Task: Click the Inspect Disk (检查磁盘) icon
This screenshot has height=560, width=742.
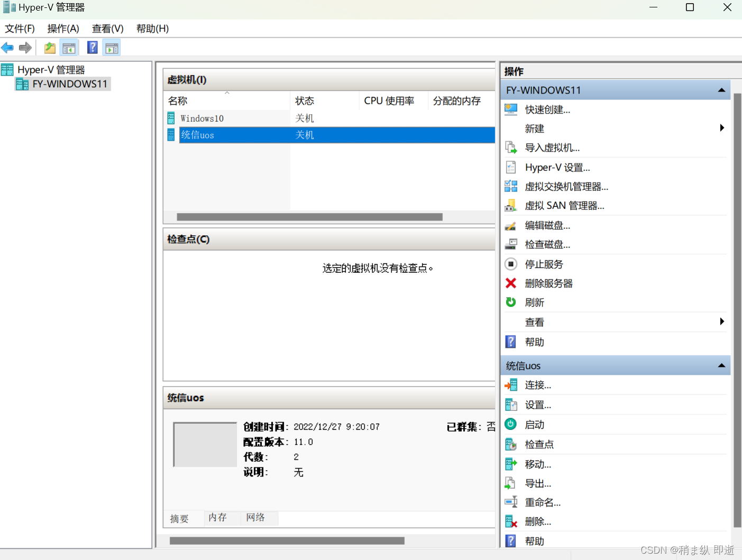Action: 511,244
